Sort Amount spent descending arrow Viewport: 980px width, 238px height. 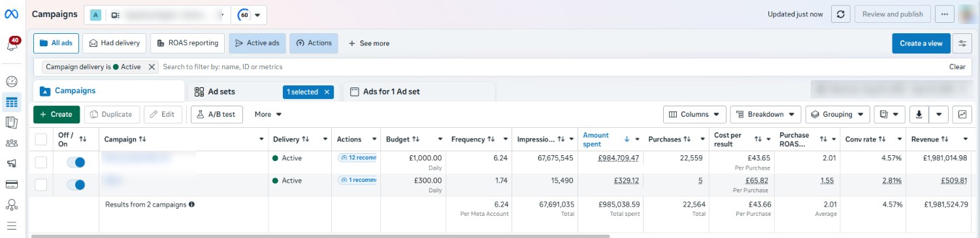[627, 139]
